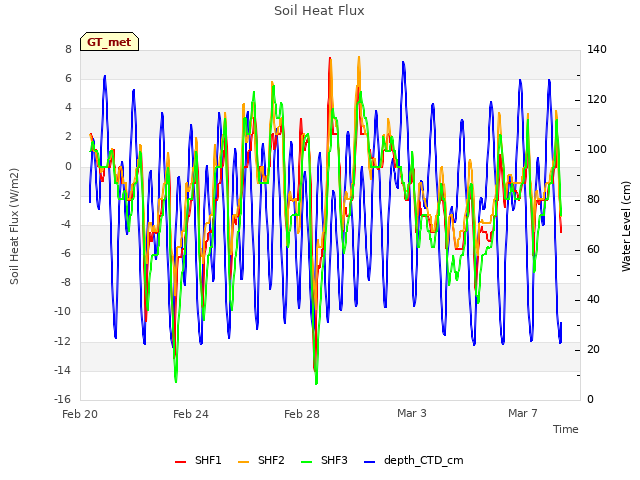Click the Soil Heat Flux (W/m2) axis title
The width and height of the screenshot is (640, 480).
click(15, 226)
